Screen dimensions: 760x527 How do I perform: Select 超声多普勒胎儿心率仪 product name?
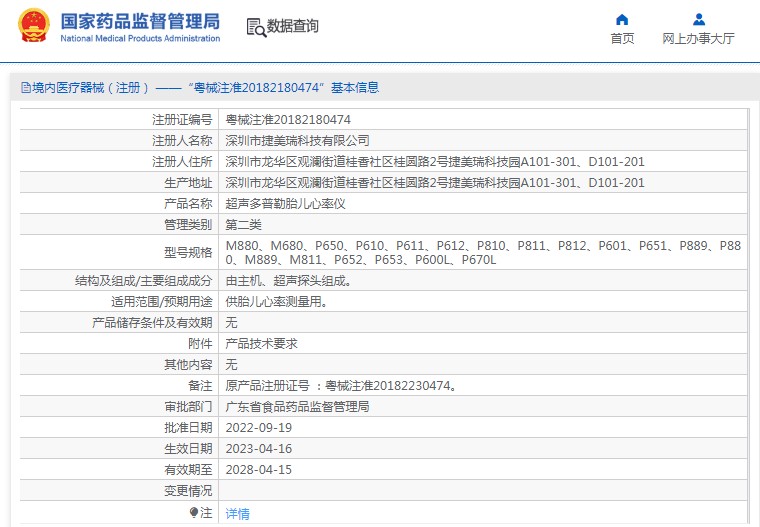coord(285,204)
